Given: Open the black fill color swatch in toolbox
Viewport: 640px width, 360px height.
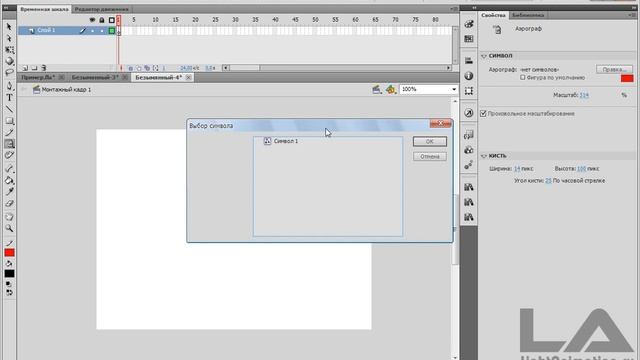Looking at the screenshot, I should pos(9,273).
